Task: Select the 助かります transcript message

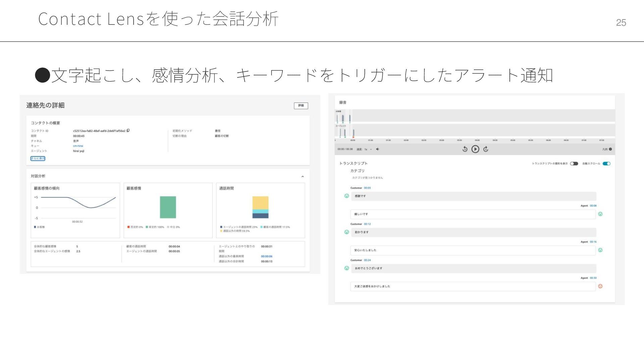Action: click(474, 232)
